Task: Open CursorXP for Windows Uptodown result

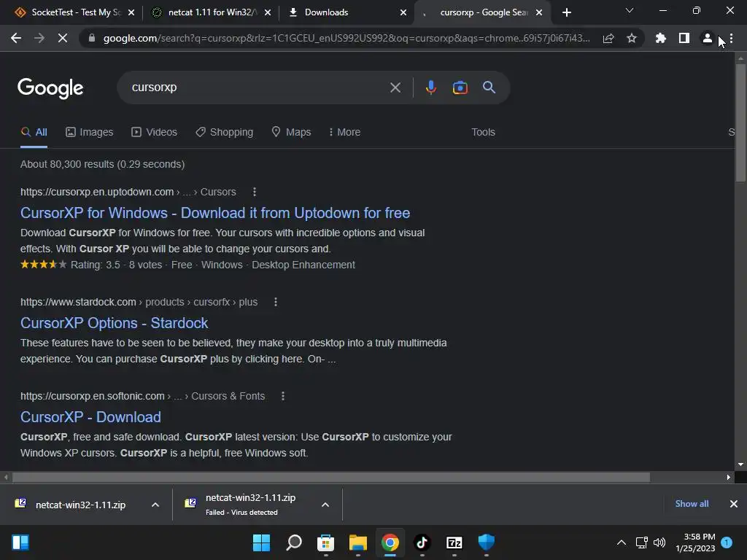Action: pyautogui.click(x=215, y=213)
